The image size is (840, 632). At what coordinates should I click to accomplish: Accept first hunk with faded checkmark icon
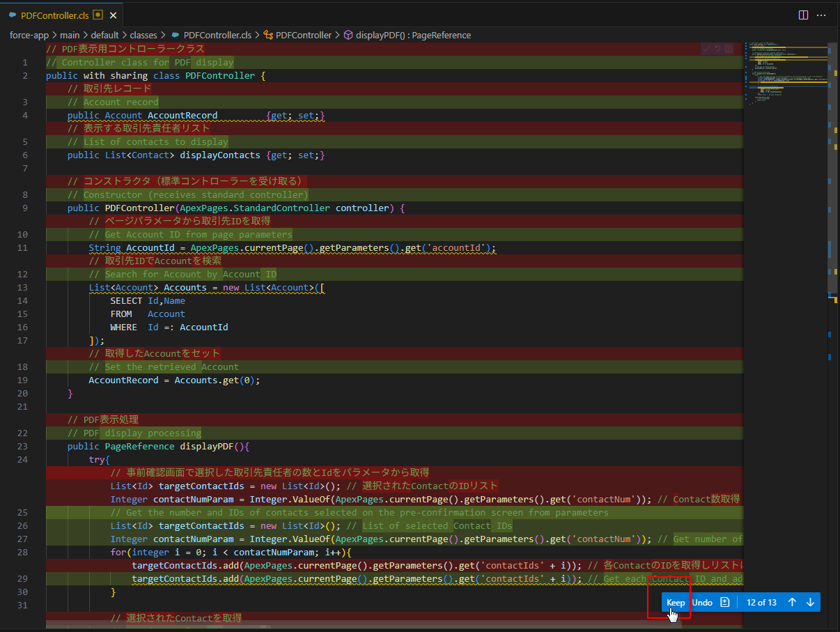coord(706,49)
